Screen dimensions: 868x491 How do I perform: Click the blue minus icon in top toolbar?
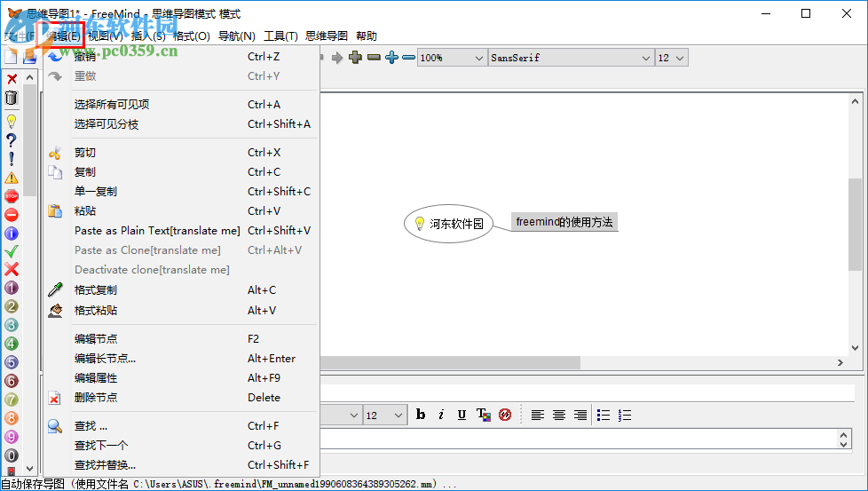pos(408,57)
